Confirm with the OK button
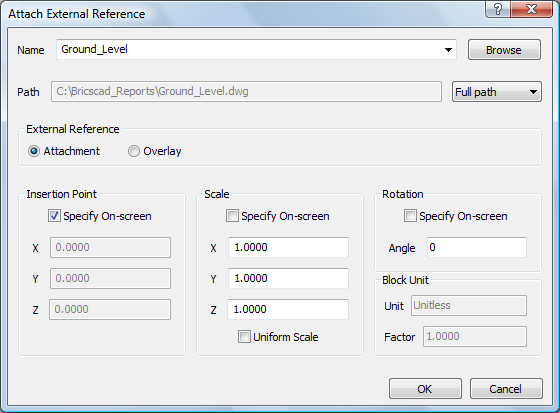 pyautogui.click(x=425, y=389)
